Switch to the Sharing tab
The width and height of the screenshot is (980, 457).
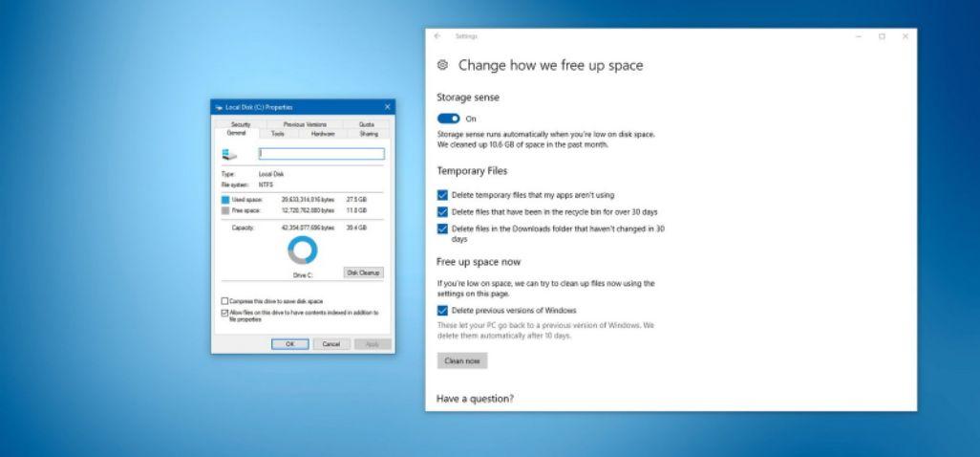(369, 134)
